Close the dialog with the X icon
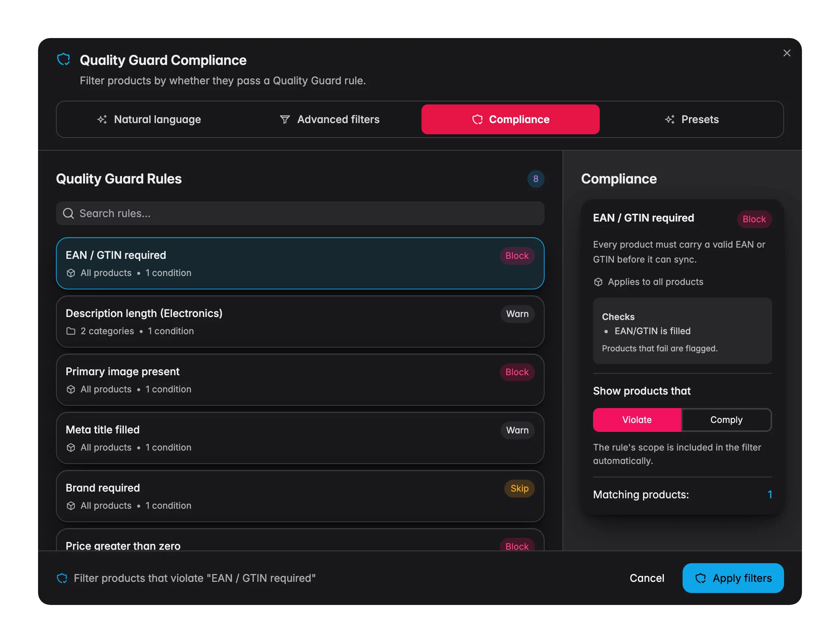The height and width of the screenshot is (643, 840). point(786,53)
